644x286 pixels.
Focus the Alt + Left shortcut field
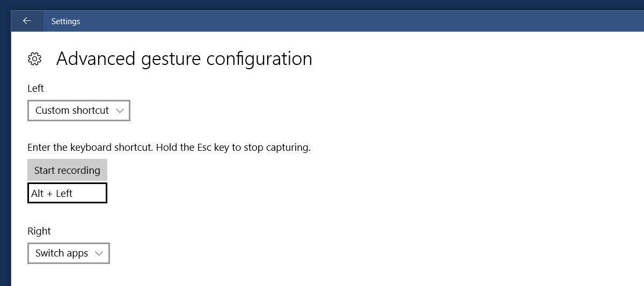tap(67, 193)
